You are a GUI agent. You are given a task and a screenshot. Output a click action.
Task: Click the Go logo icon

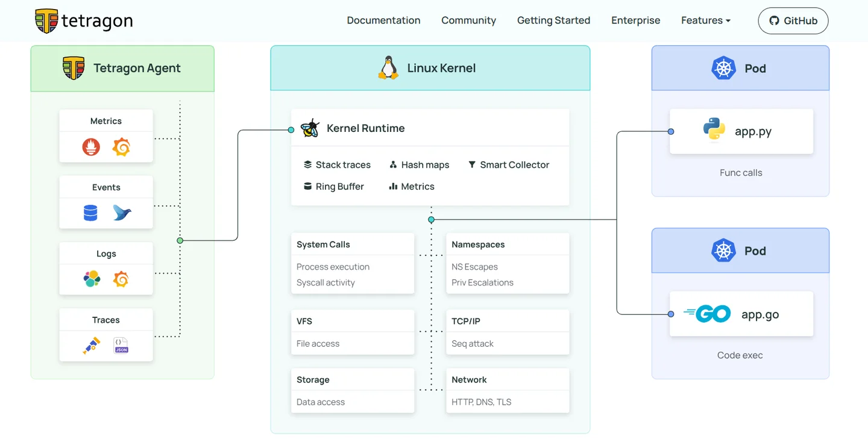[707, 314]
